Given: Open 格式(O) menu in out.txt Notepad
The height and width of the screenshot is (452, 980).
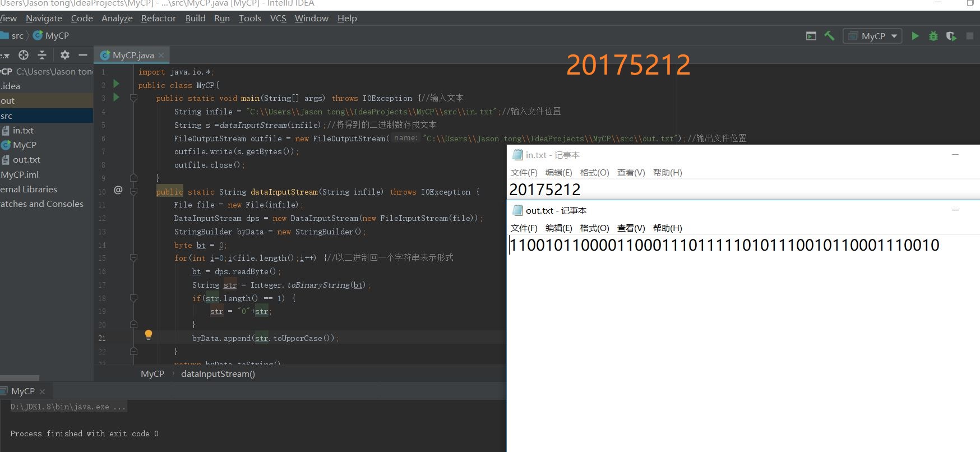Looking at the screenshot, I should click(x=594, y=228).
